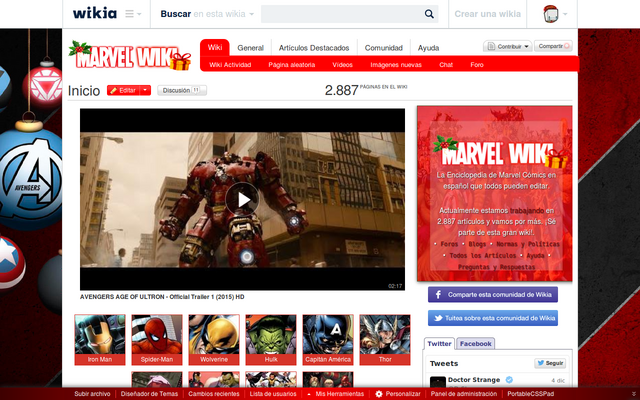640x400 pixels.
Task: Click the Twitter Seguir follow button
Action: coord(550,363)
